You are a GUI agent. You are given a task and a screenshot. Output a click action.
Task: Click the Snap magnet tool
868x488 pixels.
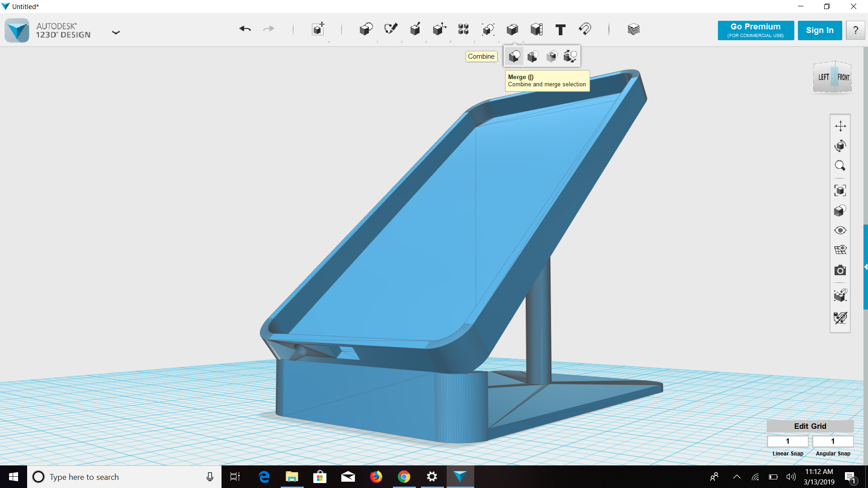pos(585,29)
